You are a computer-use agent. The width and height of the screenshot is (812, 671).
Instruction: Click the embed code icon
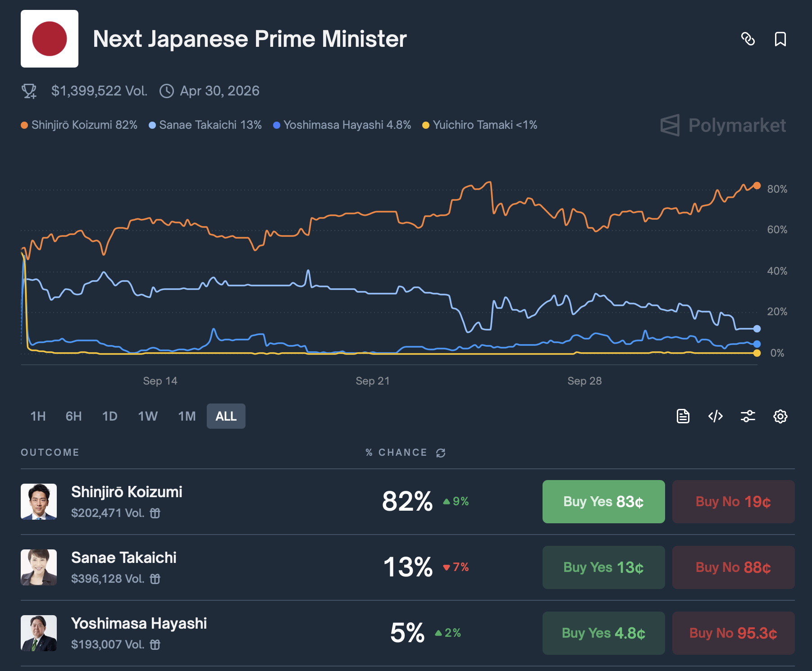716,416
